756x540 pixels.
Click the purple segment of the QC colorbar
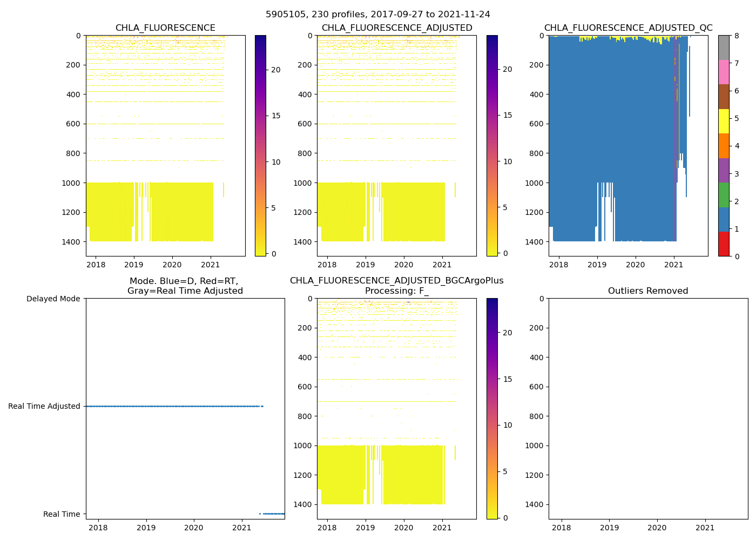[x=724, y=170]
